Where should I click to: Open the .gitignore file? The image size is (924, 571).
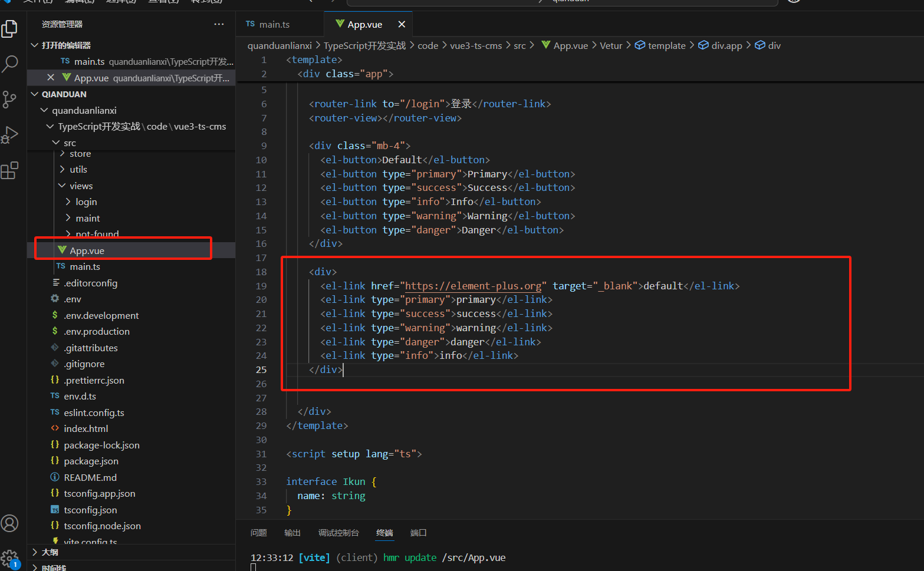[x=131, y=364]
